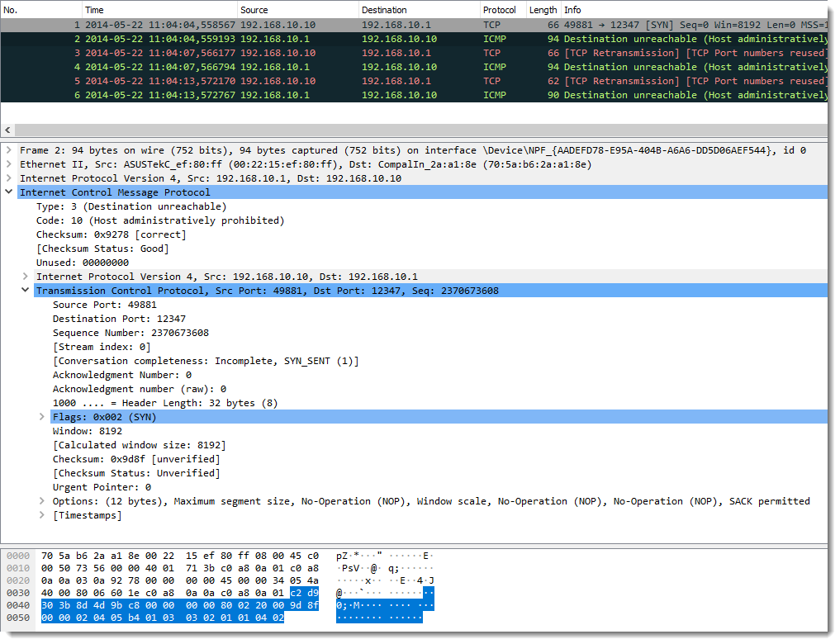Collapse the Transmission Control Protocol section
Image resolution: width=840 pixels, height=644 pixels.
[25, 290]
